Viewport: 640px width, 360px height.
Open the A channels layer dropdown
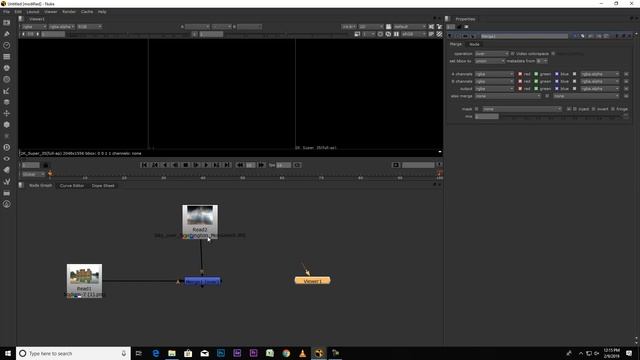(494, 74)
